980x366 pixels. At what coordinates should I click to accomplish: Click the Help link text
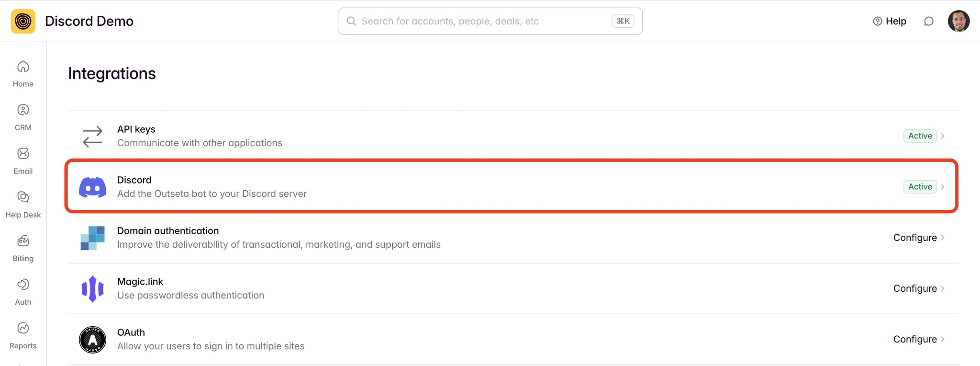click(896, 21)
